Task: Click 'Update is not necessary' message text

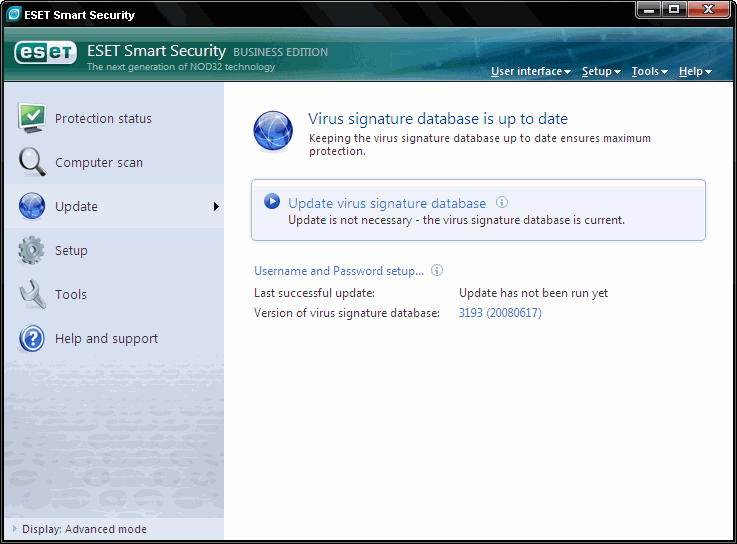Action: (x=456, y=220)
